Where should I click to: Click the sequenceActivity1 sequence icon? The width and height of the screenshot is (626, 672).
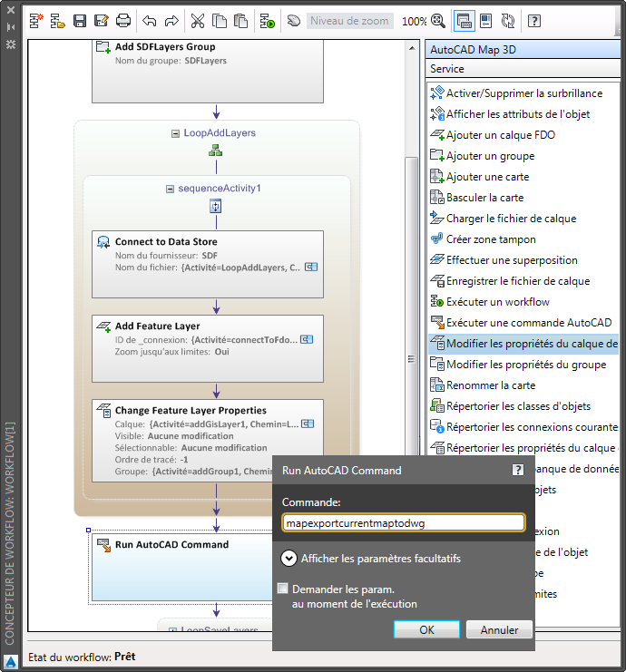coord(215,206)
